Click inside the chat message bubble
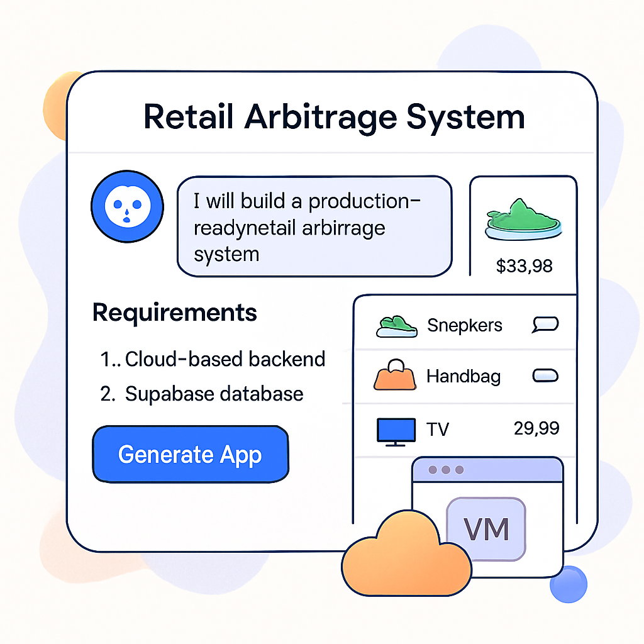This screenshot has width=644, height=644. [314, 226]
